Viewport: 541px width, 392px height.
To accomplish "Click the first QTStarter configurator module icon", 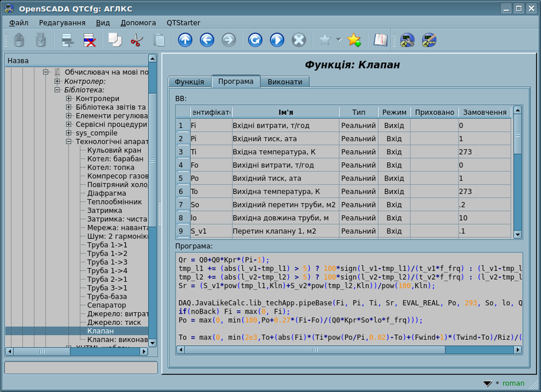I will coord(407,40).
